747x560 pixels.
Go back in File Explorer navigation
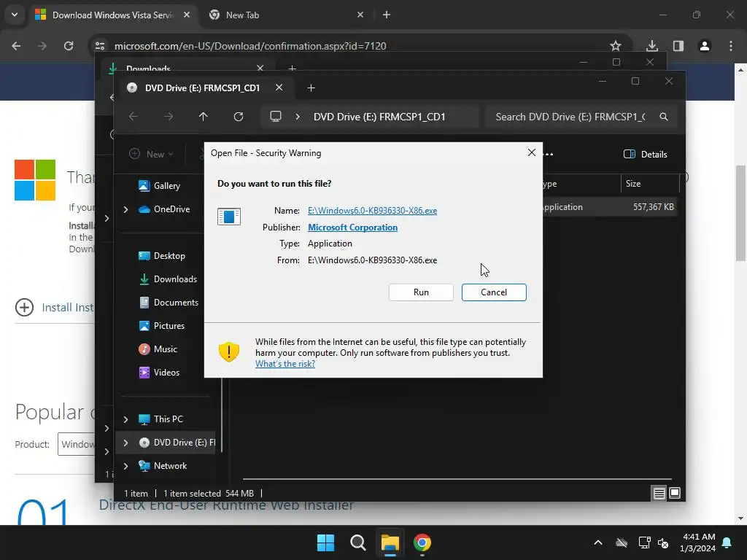[133, 117]
